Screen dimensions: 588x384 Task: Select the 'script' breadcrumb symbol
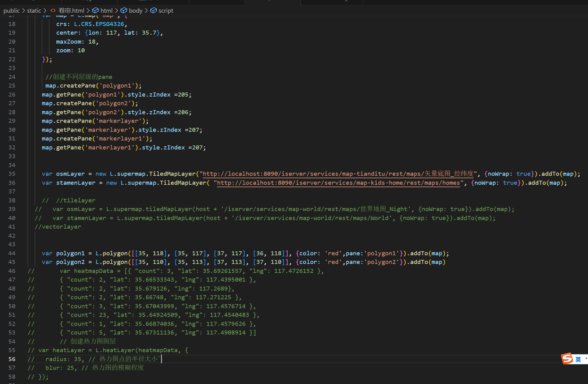pyautogui.click(x=166, y=11)
